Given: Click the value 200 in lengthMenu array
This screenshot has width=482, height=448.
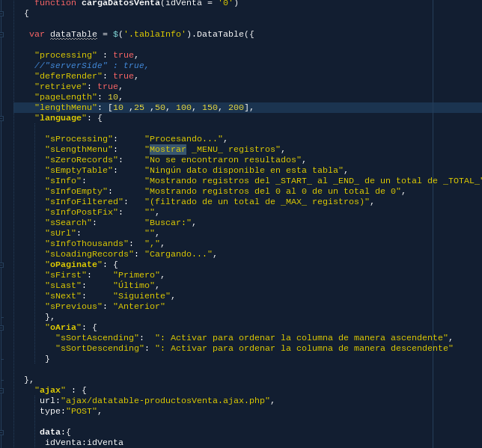Looking at the screenshot, I should click(x=236, y=108).
